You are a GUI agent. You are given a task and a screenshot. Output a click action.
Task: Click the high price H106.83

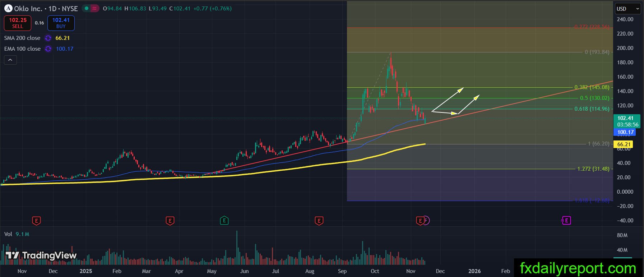135,8
